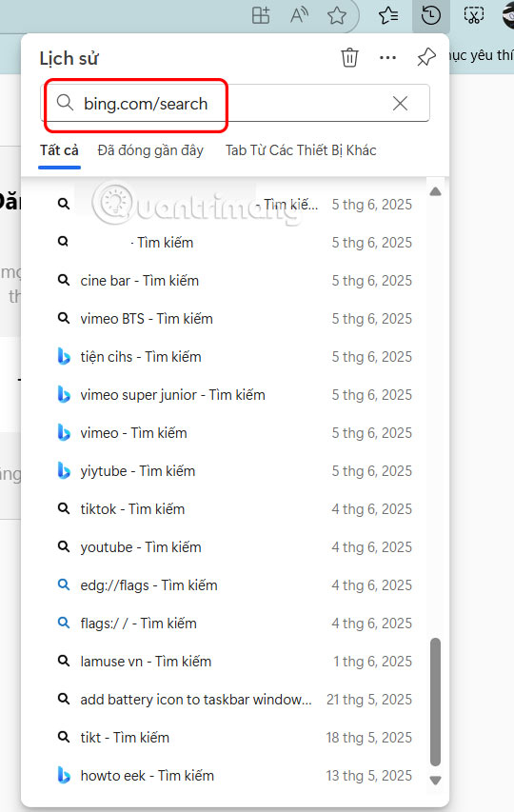Click magnifier icon beside 'lamuse vn'
Screen dimensions: 514x812
(x=64, y=661)
